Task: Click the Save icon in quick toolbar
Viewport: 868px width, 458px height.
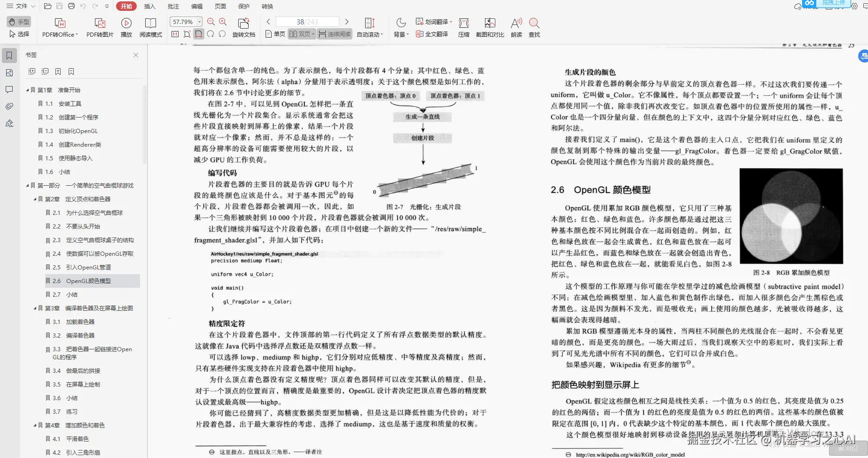Action: 59,6
